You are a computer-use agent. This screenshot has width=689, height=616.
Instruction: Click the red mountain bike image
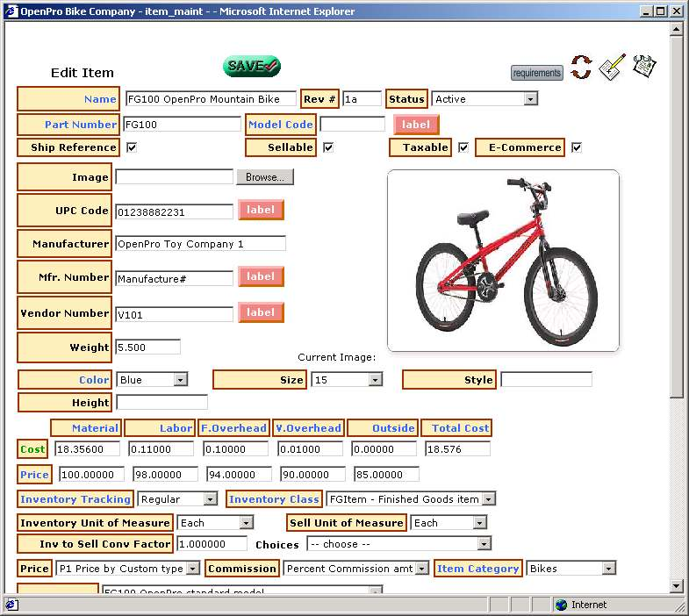tap(503, 261)
